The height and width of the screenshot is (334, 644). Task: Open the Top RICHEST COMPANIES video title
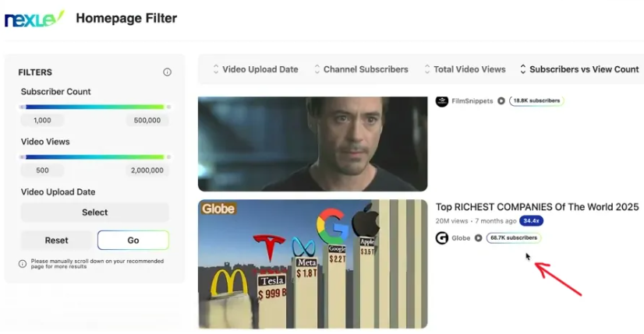point(537,207)
